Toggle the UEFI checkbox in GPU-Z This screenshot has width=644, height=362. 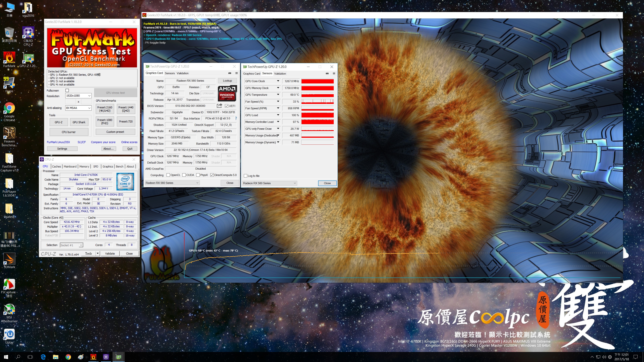coord(226,106)
